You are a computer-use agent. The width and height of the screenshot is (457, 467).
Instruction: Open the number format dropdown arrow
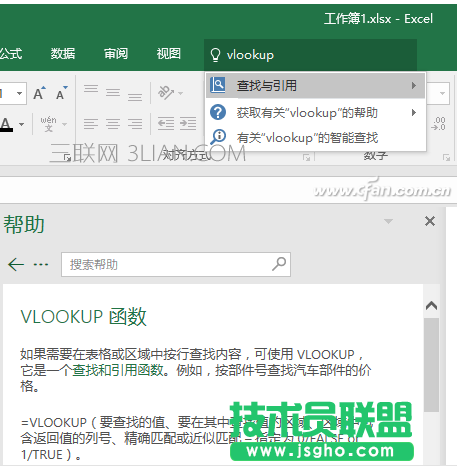pos(442,93)
